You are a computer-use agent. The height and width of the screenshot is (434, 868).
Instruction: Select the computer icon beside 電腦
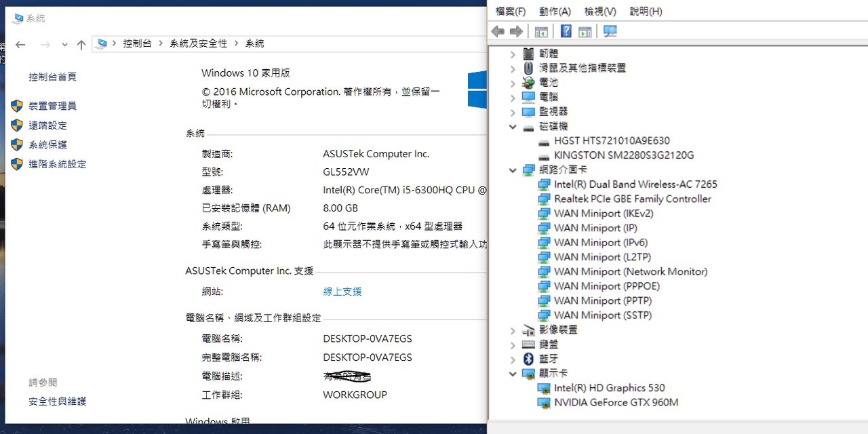coord(529,97)
